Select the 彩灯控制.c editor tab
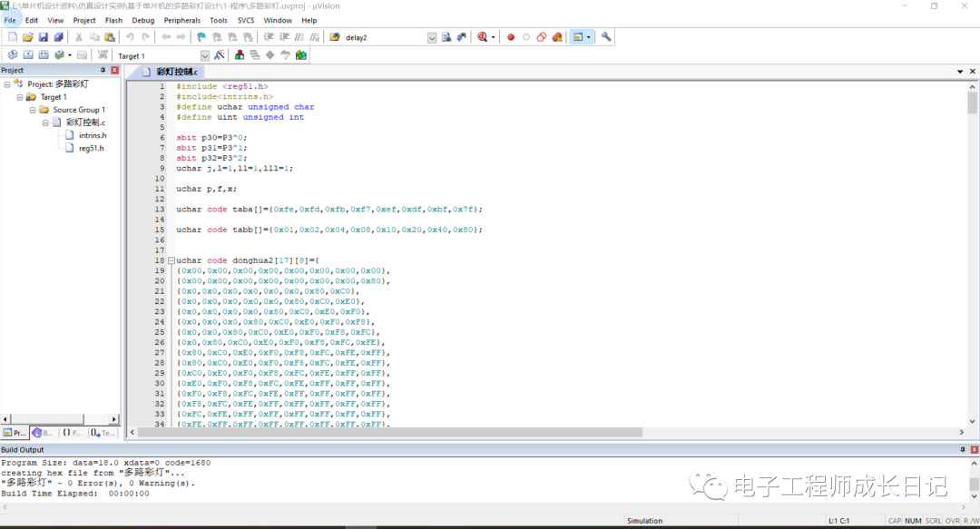 click(170, 72)
